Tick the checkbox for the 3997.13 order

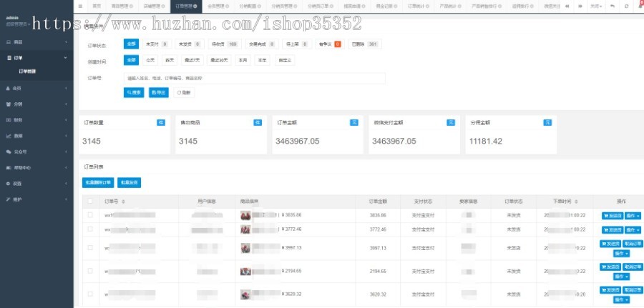(90, 248)
